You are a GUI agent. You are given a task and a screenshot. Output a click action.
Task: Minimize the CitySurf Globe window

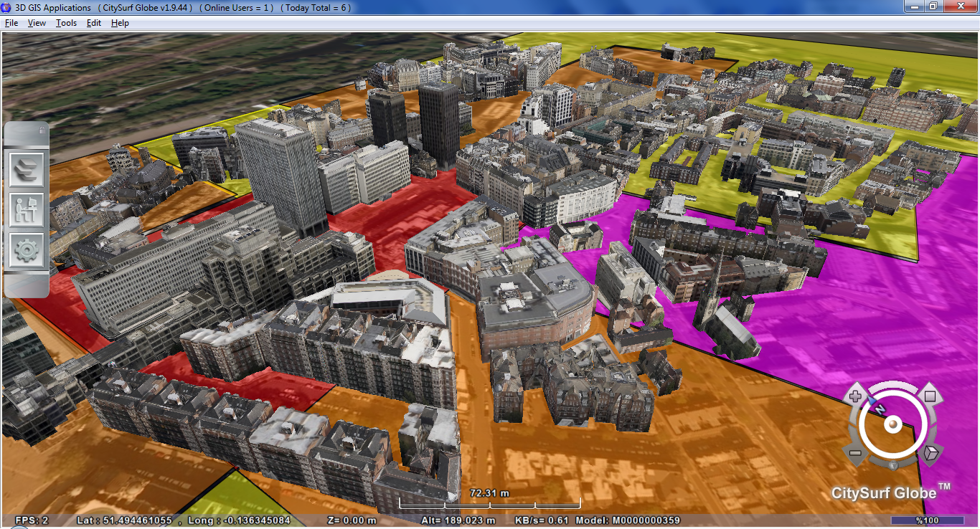click(913, 6)
